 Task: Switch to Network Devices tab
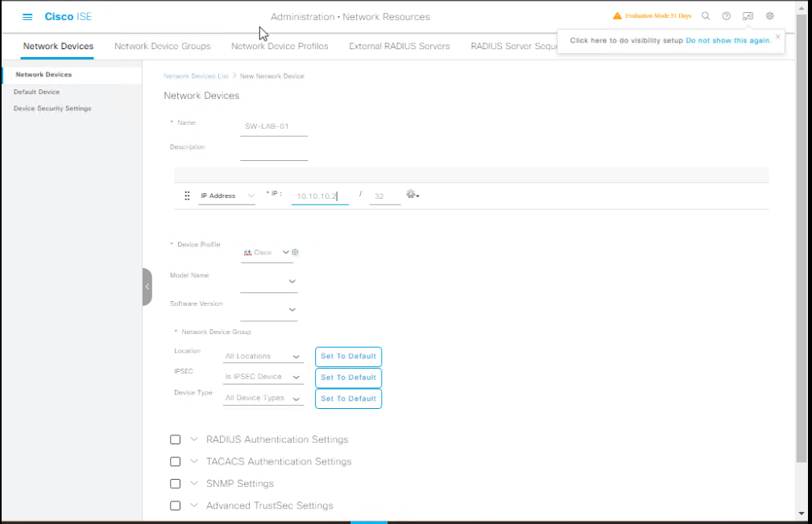tap(58, 46)
